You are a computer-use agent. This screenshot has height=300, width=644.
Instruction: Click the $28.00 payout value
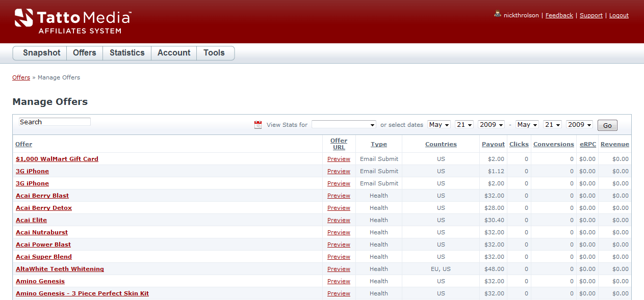tap(494, 208)
